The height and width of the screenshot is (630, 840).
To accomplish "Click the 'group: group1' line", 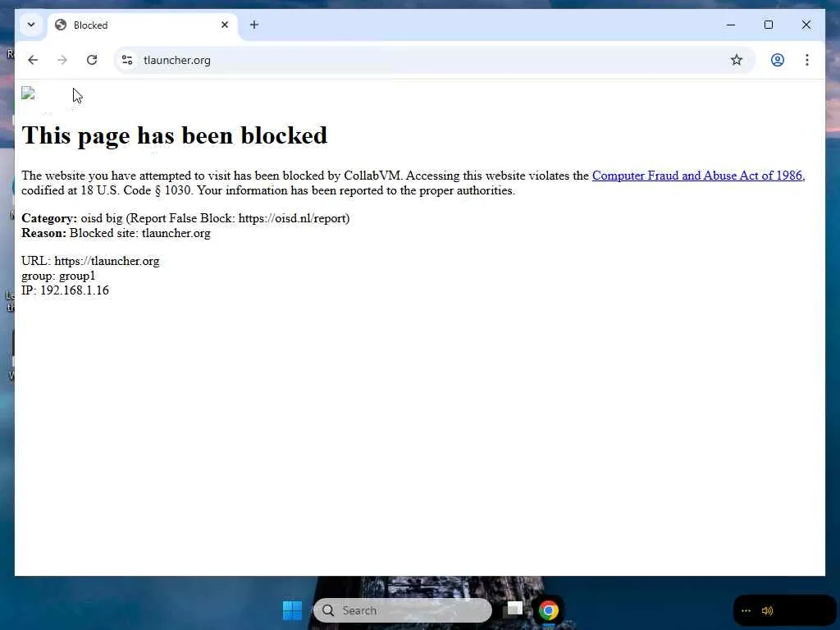I will 58,276.
